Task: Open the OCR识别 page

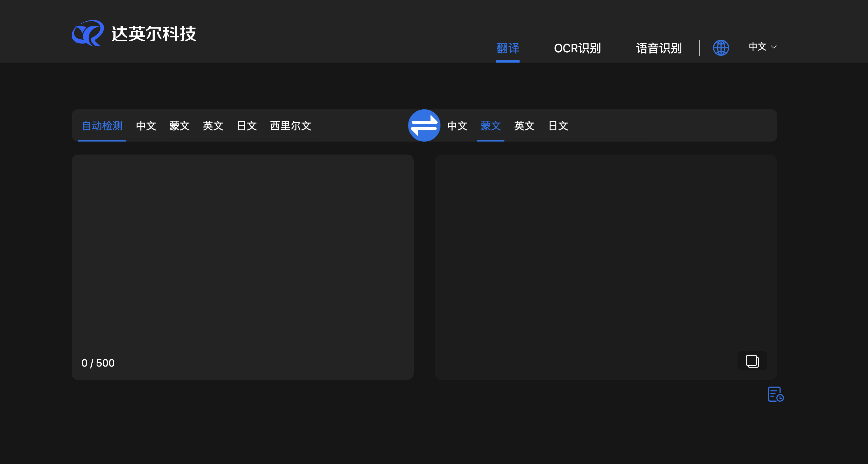Action: [x=578, y=48]
